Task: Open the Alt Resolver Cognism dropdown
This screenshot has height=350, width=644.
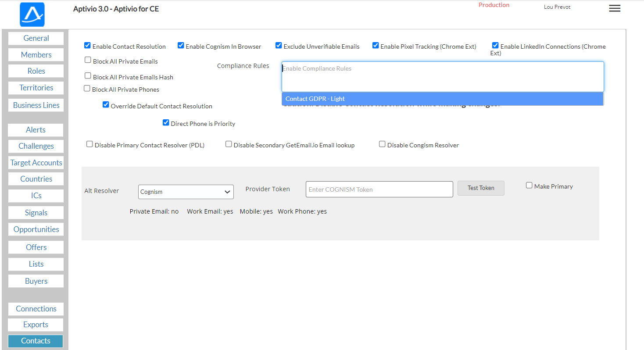Action: [186, 192]
